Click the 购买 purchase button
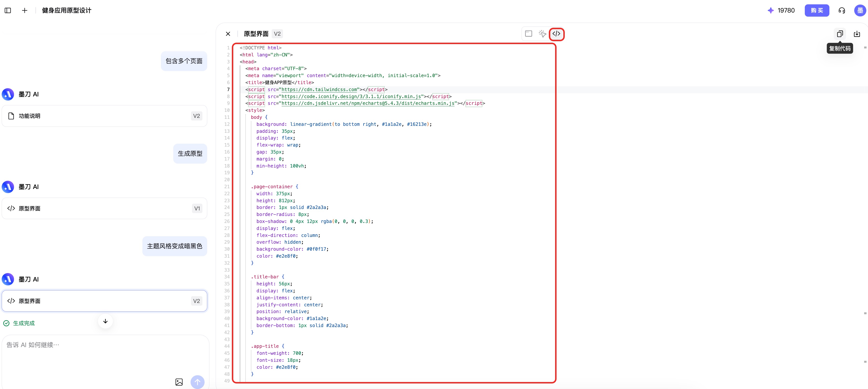This screenshot has height=389, width=868. (817, 10)
